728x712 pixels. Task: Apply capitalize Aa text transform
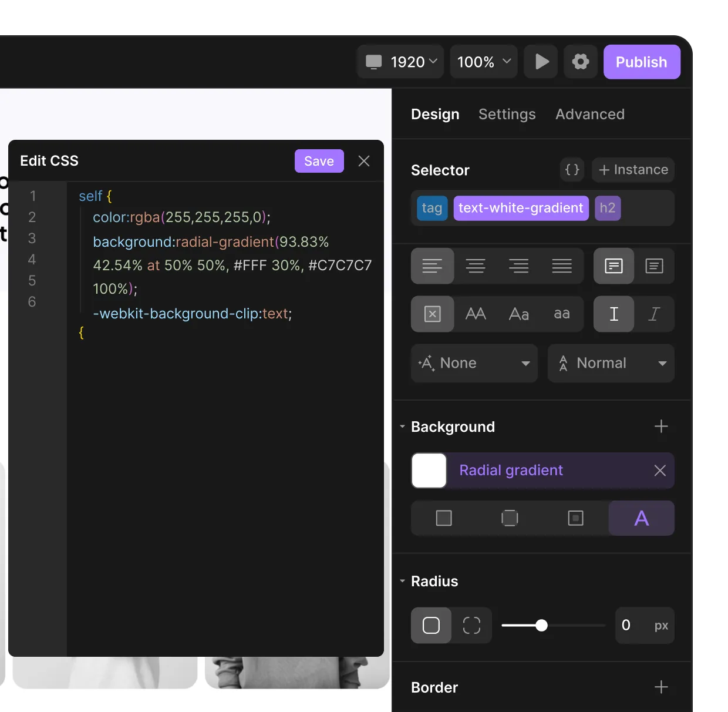[x=518, y=314]
